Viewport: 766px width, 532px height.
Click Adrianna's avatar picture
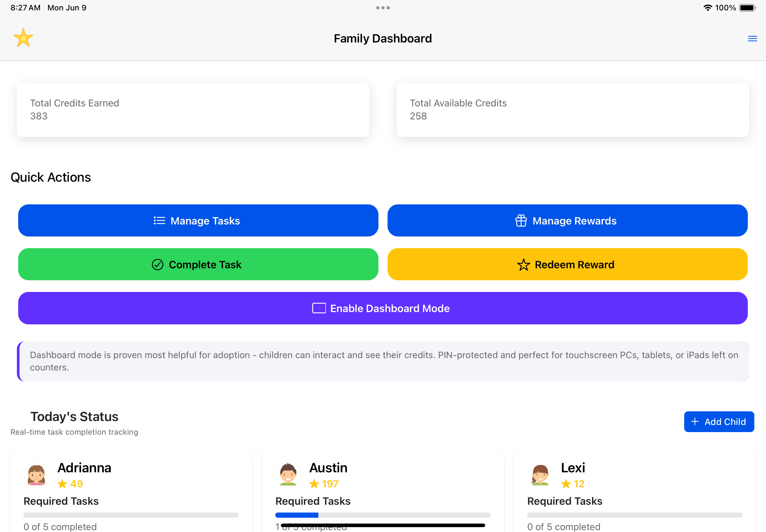[36, 475]
